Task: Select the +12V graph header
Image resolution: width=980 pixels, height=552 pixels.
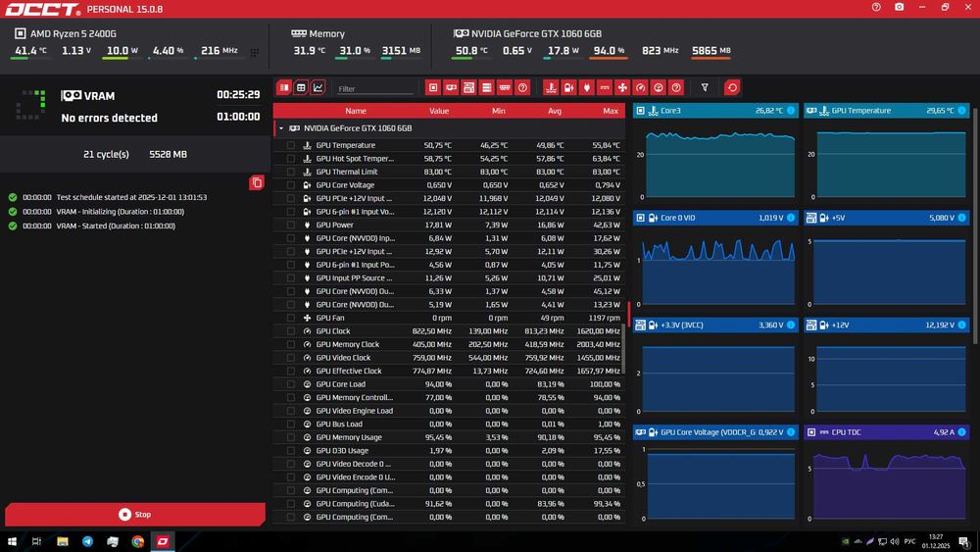Action: click(887, 326)
